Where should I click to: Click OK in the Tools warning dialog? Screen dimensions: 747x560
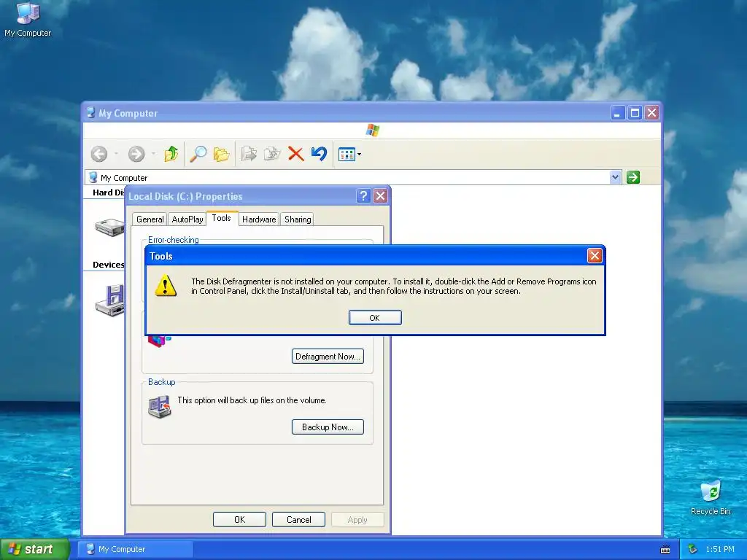(x=375, y=318)
